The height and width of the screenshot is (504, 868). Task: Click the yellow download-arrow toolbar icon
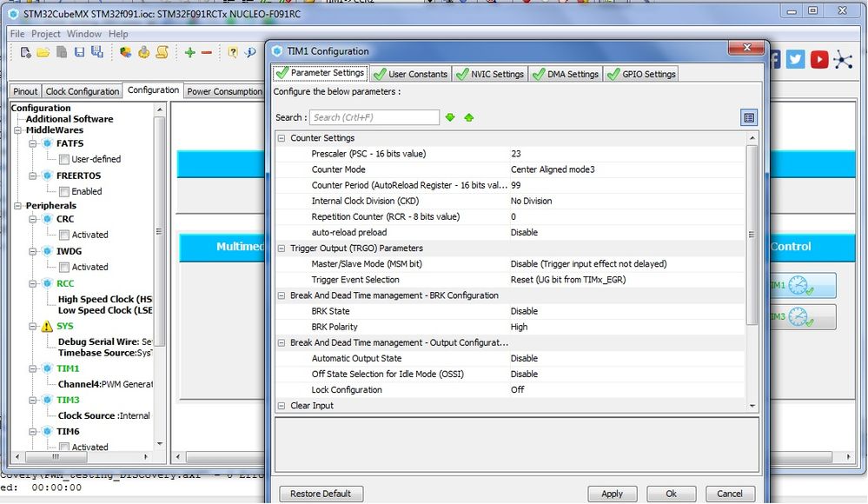coord(144,52)
